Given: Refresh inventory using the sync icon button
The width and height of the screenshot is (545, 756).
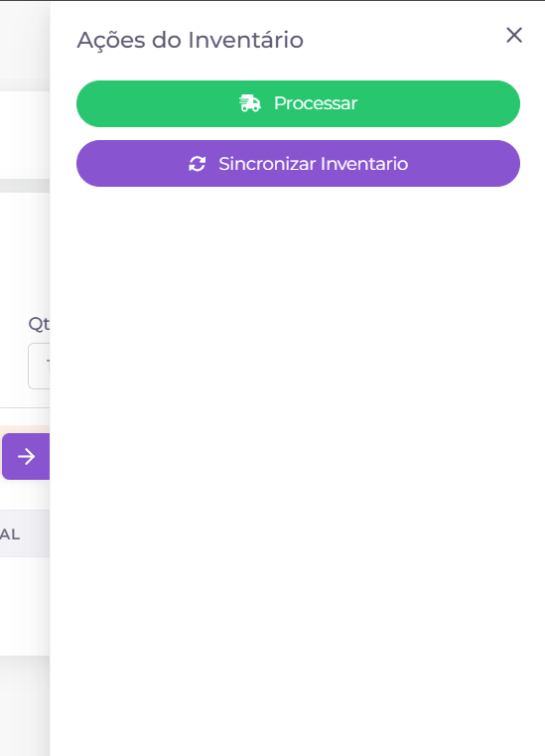Looking at the screenshot, I should (x=298, y=164).
